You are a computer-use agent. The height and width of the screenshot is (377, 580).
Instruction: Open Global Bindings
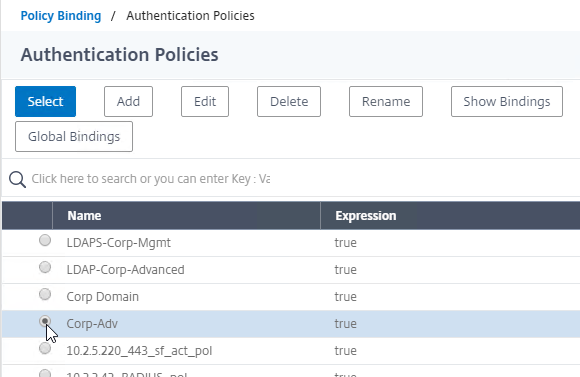point(74,137)
